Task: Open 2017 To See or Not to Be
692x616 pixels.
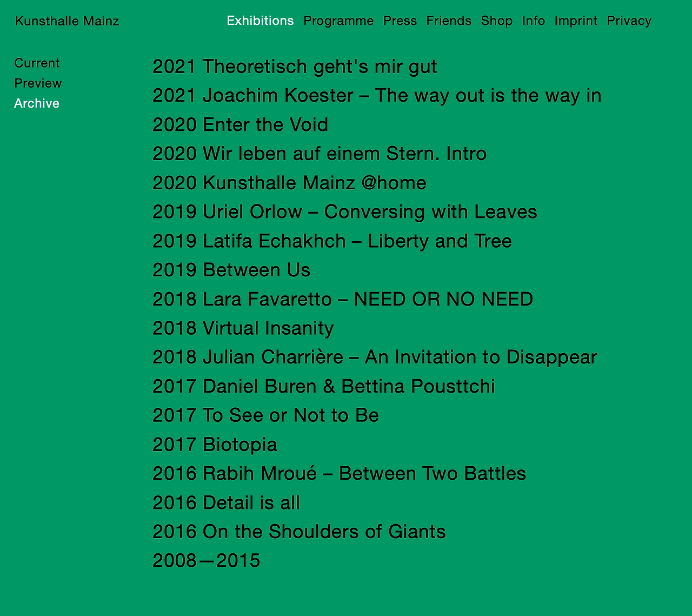Action: pos(265,416)
